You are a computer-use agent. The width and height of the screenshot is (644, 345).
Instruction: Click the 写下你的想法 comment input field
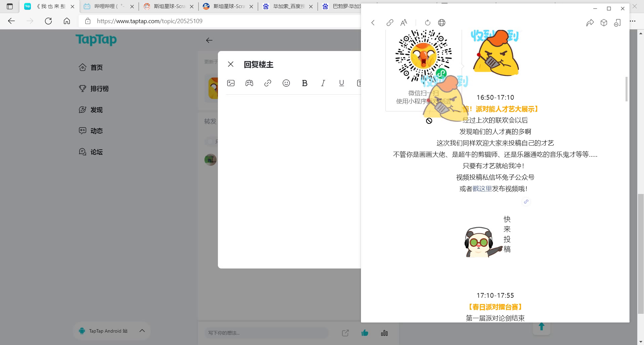coord(266,333)
